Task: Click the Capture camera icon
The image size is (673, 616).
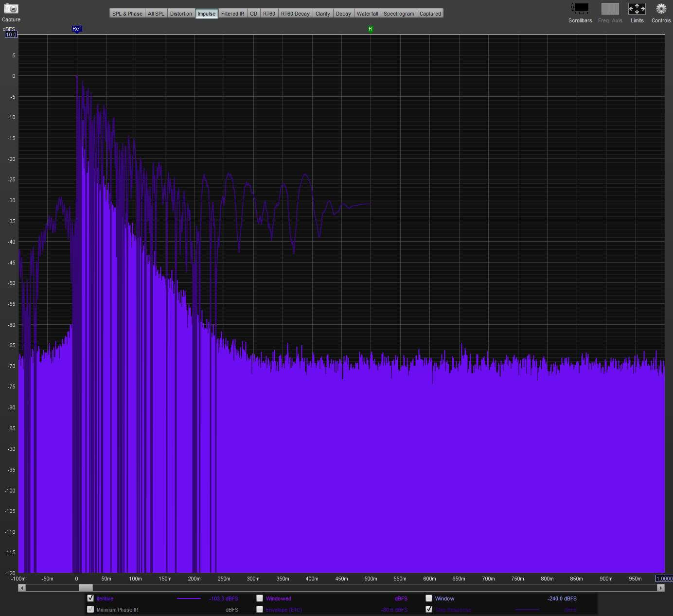Action: click(11, 9)
